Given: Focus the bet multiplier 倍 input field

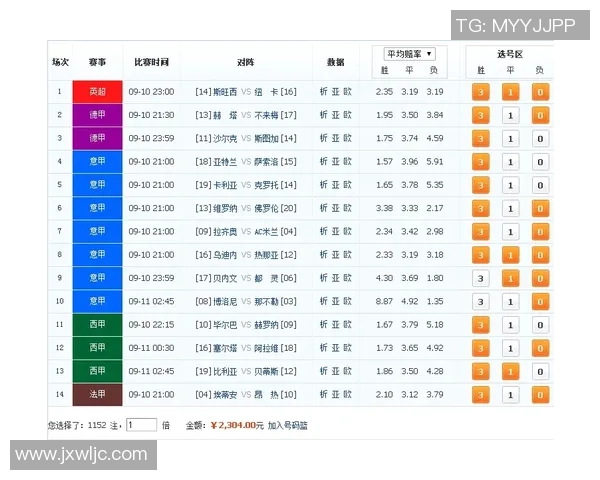Looking at the screenshot, I should click(142, 425).
